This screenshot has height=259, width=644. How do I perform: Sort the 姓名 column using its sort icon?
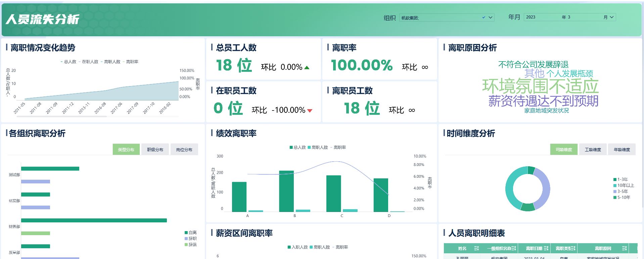476,248
